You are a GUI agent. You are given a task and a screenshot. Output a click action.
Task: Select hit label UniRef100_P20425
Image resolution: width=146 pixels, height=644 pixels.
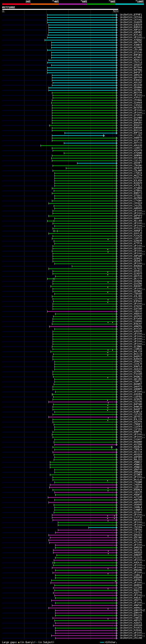tap(131, 236)
